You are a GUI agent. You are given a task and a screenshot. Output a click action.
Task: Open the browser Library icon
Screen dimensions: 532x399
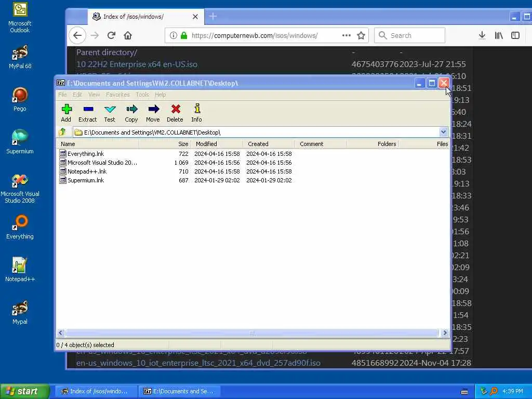coord(499,35)
